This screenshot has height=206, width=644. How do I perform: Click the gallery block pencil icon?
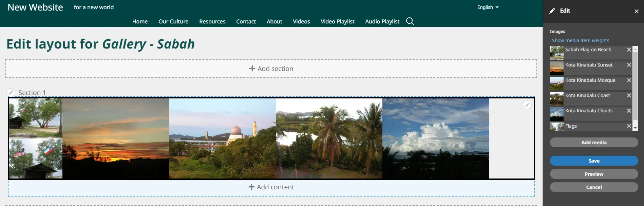pyautogui.click(x=527, y=105)
